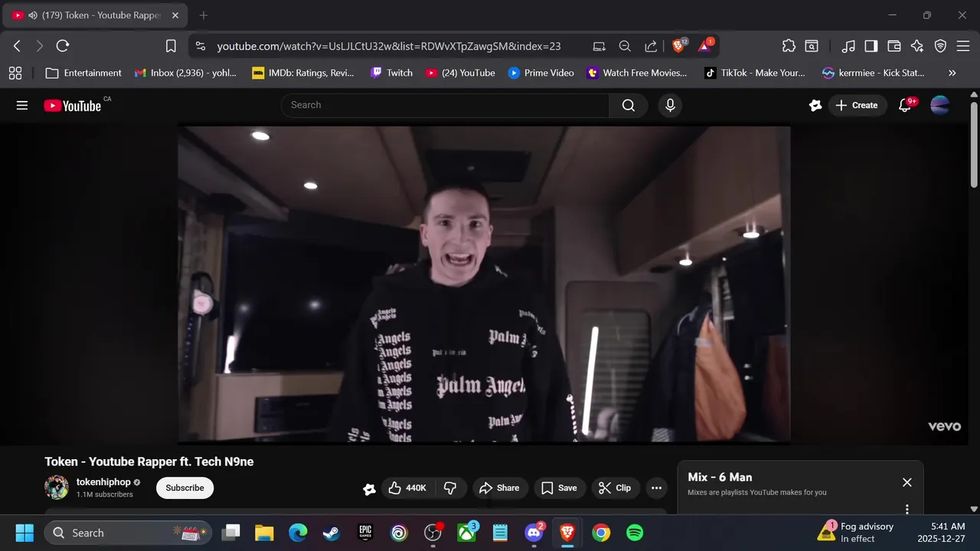Close the Mix - 6 Man panel
The height and width of the screenshot is (551, 980).
coord(907,482)
